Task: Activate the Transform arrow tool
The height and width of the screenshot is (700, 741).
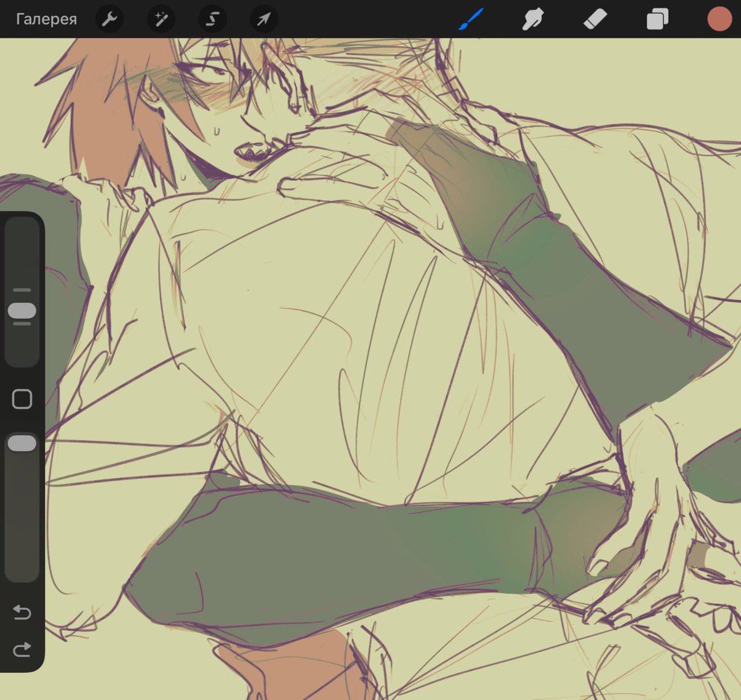Action: click(x=264, y=19)
